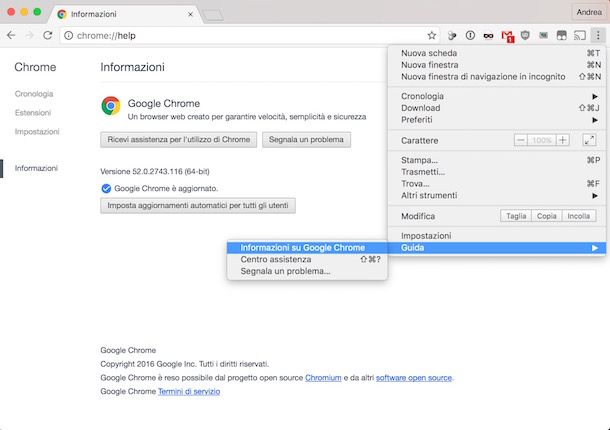The image size is (610, 430).
Task: Click the dark window-shaped extension icon
Action: pyautogui.click(x=561, y=36)
